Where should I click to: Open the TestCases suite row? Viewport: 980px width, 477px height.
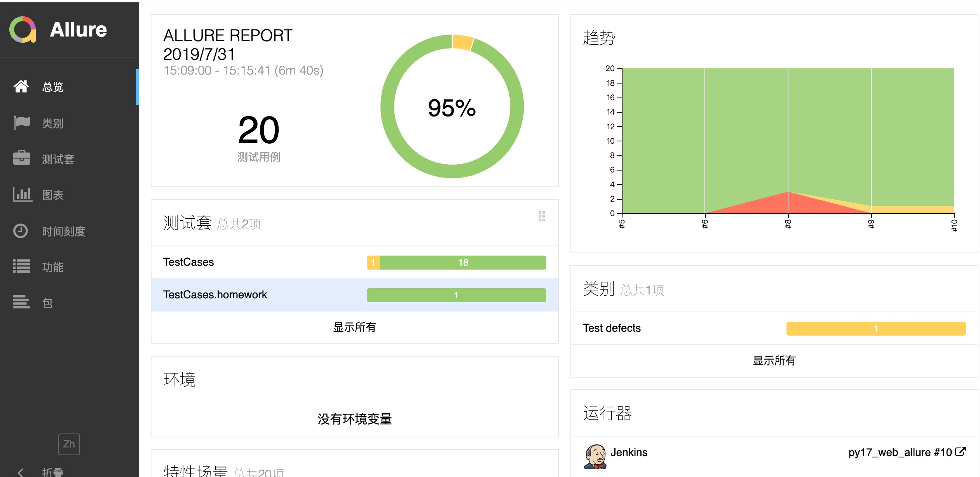coord(188,262)
